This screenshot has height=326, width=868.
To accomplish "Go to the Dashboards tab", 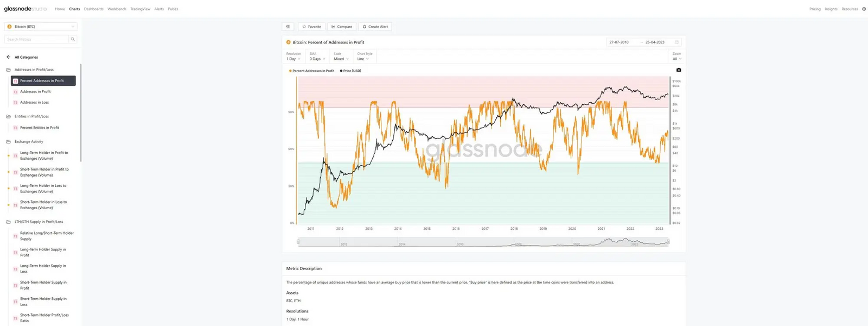I will 93,9.
